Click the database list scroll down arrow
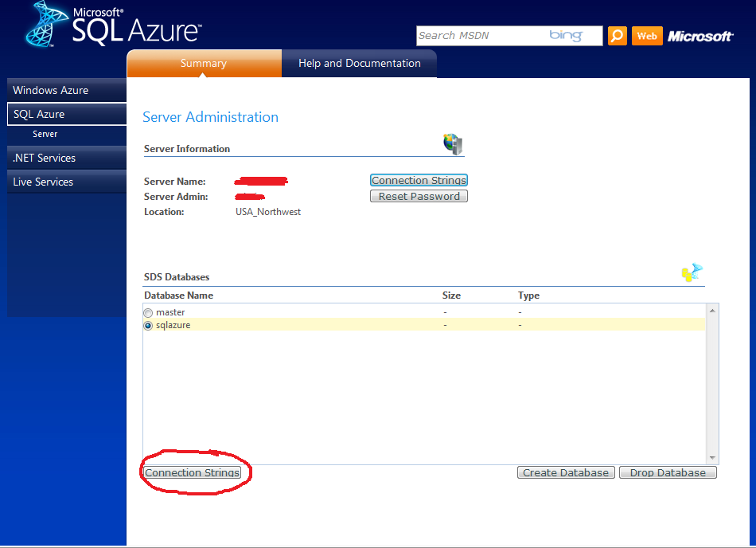756x548 pixels. 712,458
